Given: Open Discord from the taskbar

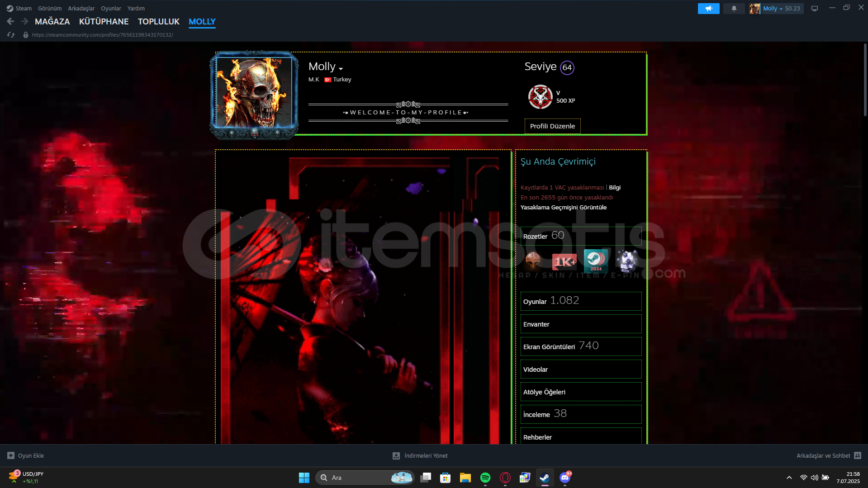Looking at the screenshot, I should click(x=565, y=478).
